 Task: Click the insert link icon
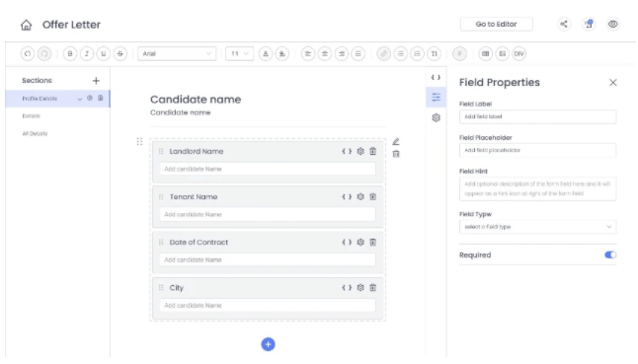tap(384, 53)
